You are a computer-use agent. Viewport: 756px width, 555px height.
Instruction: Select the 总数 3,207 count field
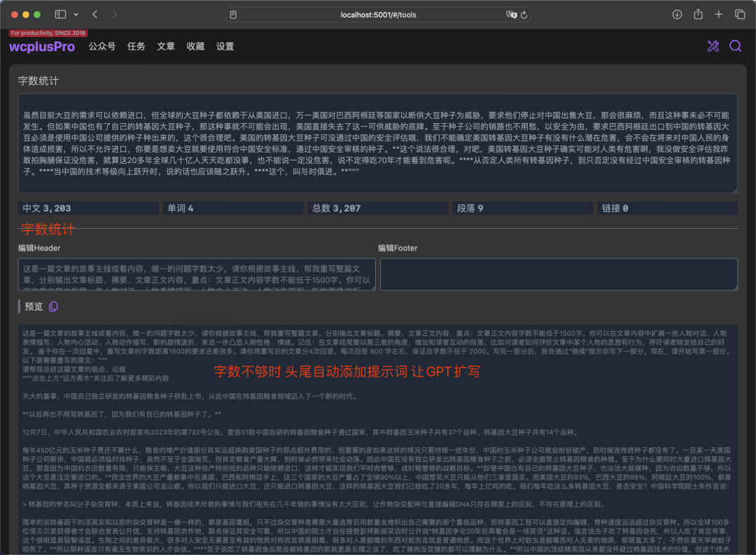coord(378,209)
